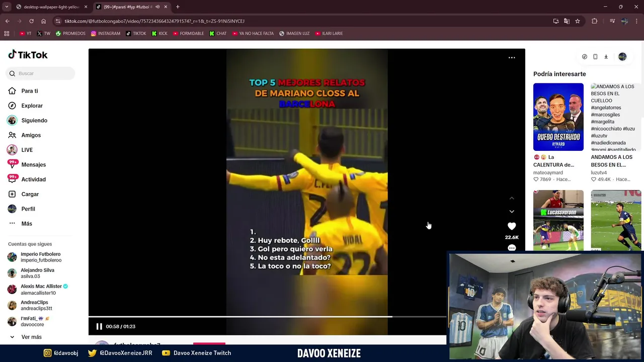Open the Chrome profile avatar
Image resolution: width=644 pixels, height=362 pixels.
(624, 21)
